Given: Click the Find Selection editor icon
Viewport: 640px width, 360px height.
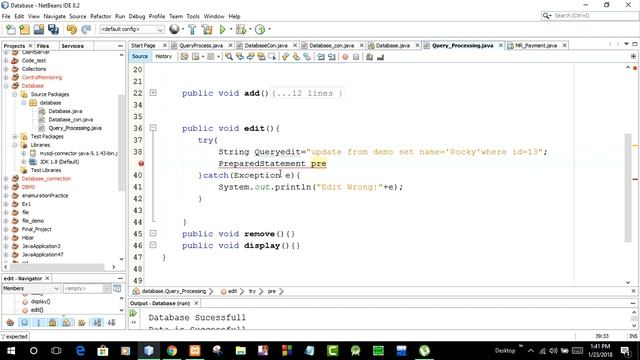Looking at the screenshot, I should 229,57.
